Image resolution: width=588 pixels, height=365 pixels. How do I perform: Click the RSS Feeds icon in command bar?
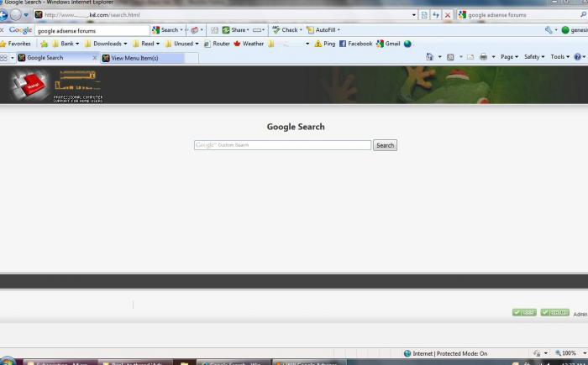450,57
